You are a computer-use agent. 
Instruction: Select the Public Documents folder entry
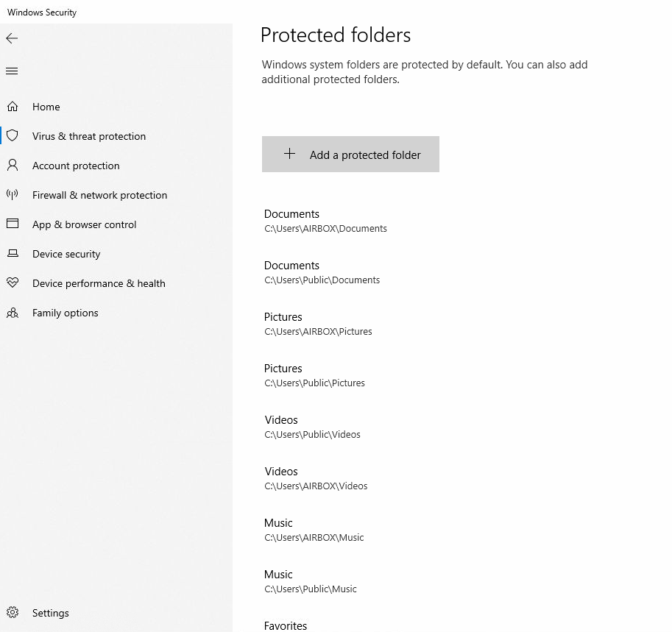pyautogui.click(x=322, y=271)
